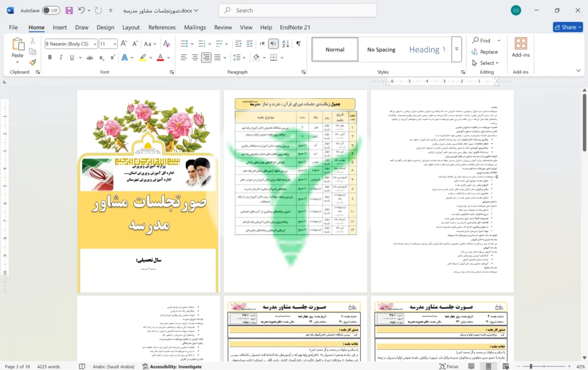The height and width of the screenshot is (370, 588).
Task: Sort text A to Z icon
Action: [x=285, y=44]
